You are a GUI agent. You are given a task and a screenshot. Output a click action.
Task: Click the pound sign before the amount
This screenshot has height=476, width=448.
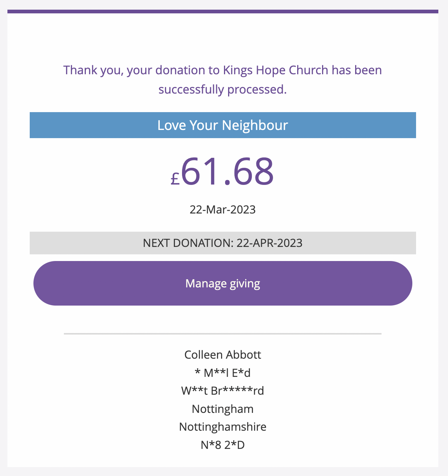click(175, 179)
